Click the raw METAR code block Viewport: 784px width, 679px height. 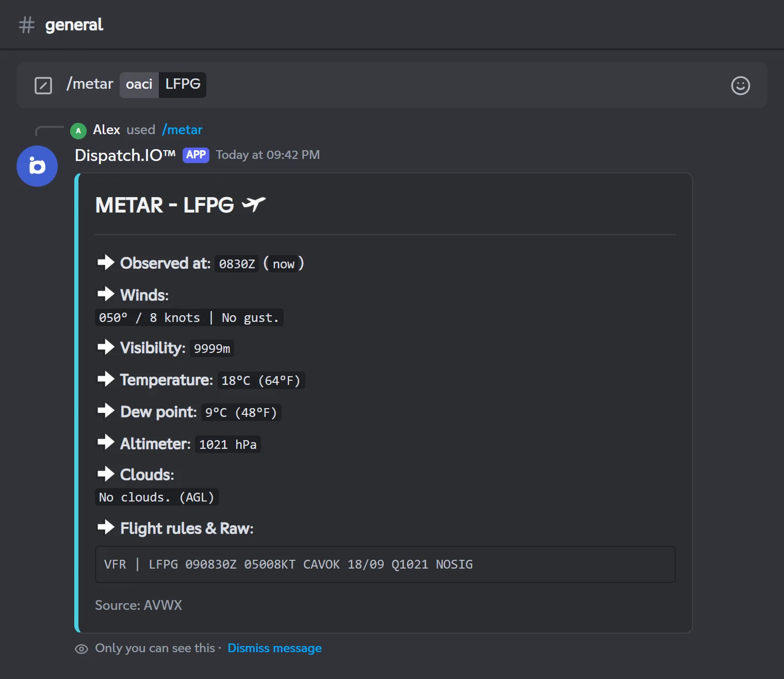tap(385, 564)
